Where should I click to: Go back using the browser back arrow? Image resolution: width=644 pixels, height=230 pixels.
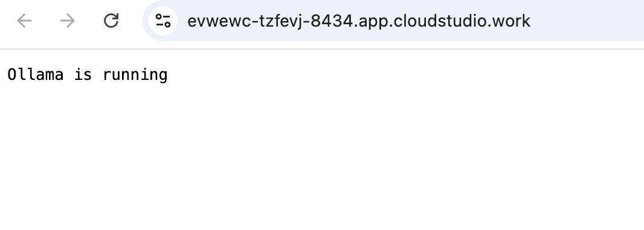coord(24,21)
